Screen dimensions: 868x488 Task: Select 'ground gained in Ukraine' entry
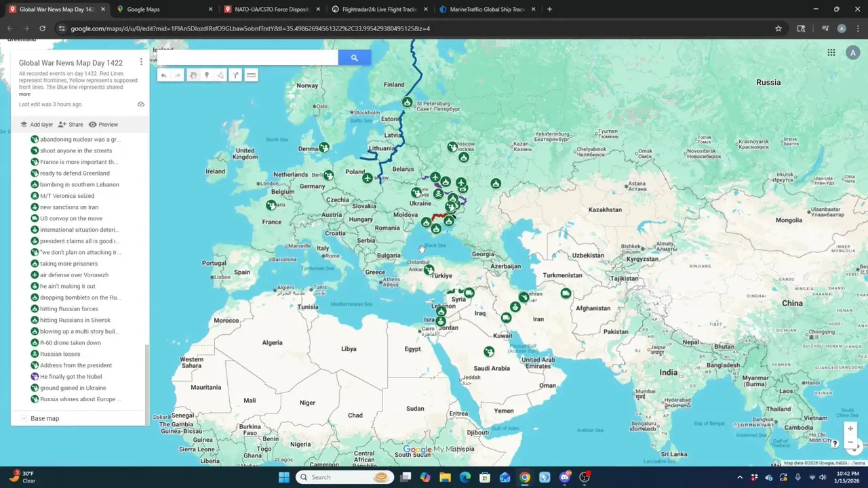coord(73,388)
